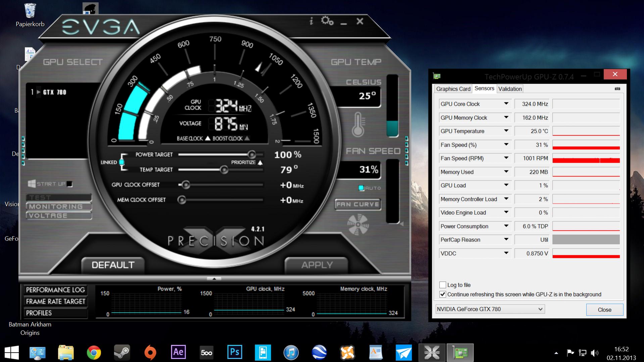Viewport: 644px width, 362px height.
Task: Click the thermometer icon under GPU Temp
Action: (x=358, y=124)
